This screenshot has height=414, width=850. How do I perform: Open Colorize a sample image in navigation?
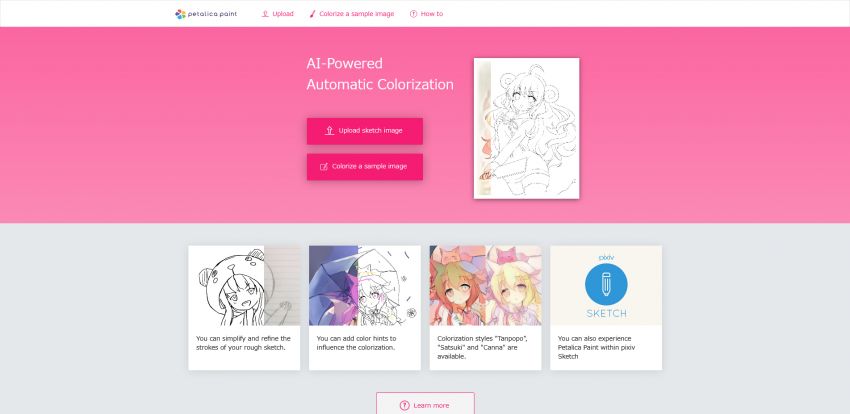352,14
